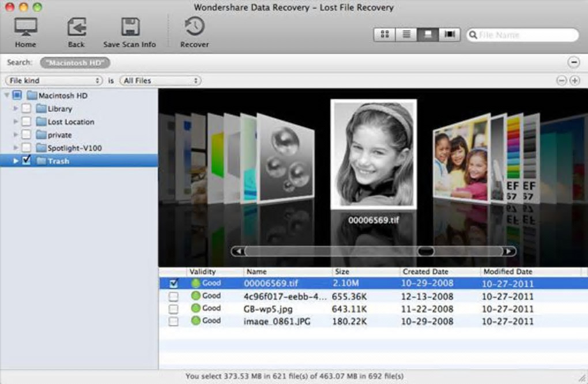Expand the Trash folder node
The height and width of the screenshot is (384, 588).
(16, 161)
